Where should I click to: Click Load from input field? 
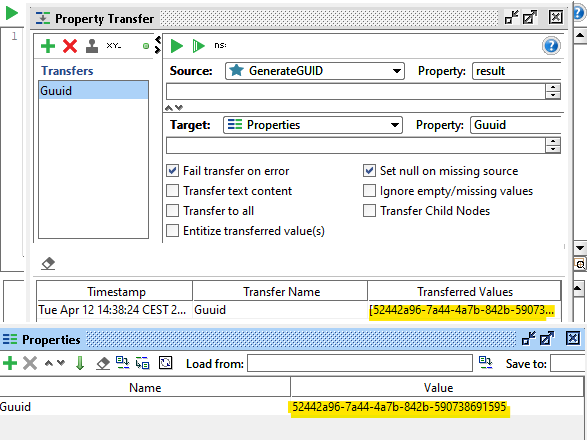(x=360, y=363)
